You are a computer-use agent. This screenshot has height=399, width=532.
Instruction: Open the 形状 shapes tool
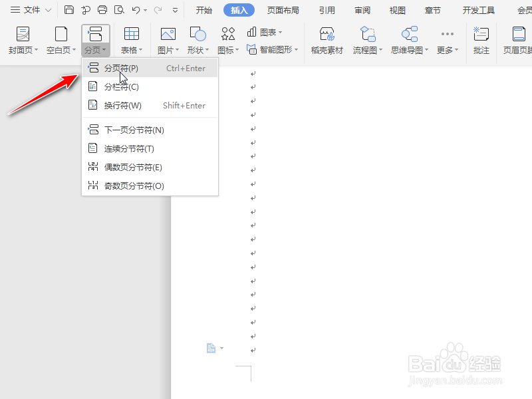pyautogui.click(x=198, y=41)
